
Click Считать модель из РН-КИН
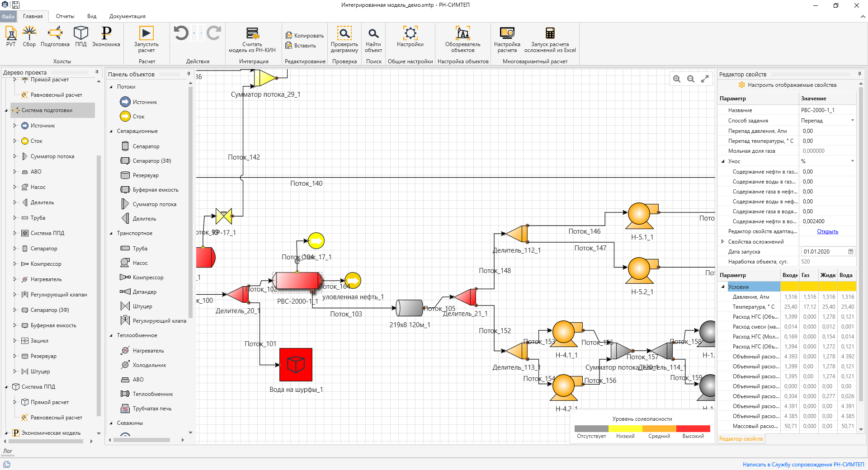pyautogui.click(x=252, y=39)
